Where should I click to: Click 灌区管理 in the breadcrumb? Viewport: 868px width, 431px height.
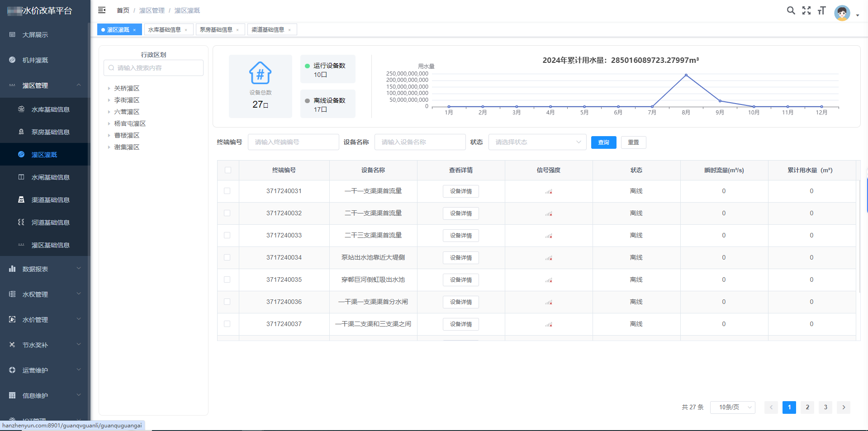click(x=152, y=10)
